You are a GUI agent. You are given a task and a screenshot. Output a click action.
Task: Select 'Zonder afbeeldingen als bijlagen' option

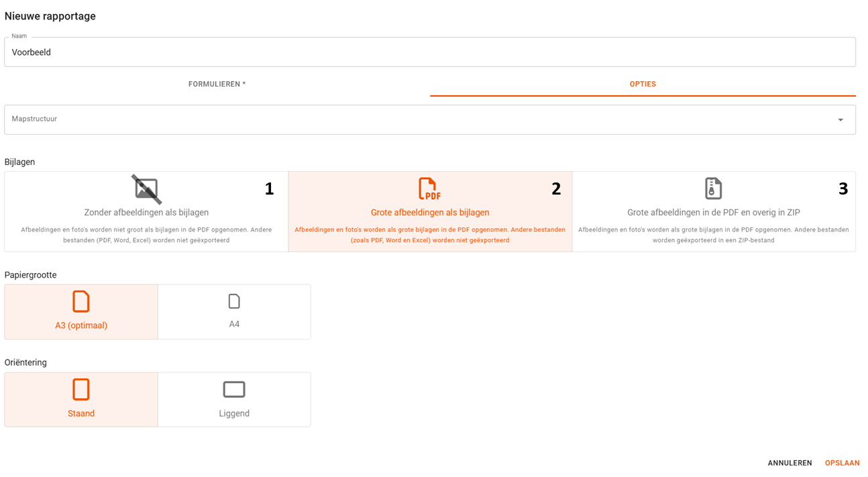click(146, 213)
